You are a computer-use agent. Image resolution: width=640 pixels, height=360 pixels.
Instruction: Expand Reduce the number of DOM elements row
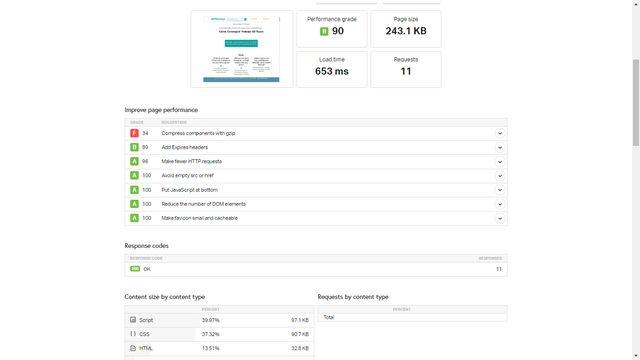pyautogui.click(x=500, y=204)
